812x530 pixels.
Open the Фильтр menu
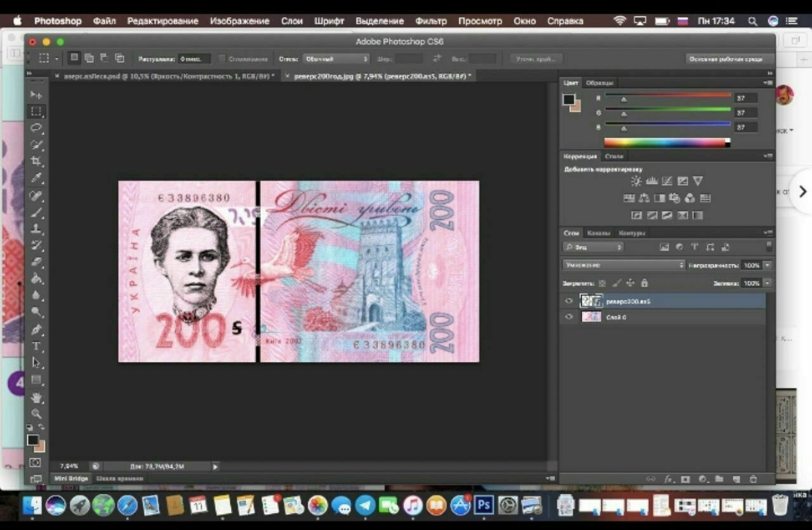(431, 21)
